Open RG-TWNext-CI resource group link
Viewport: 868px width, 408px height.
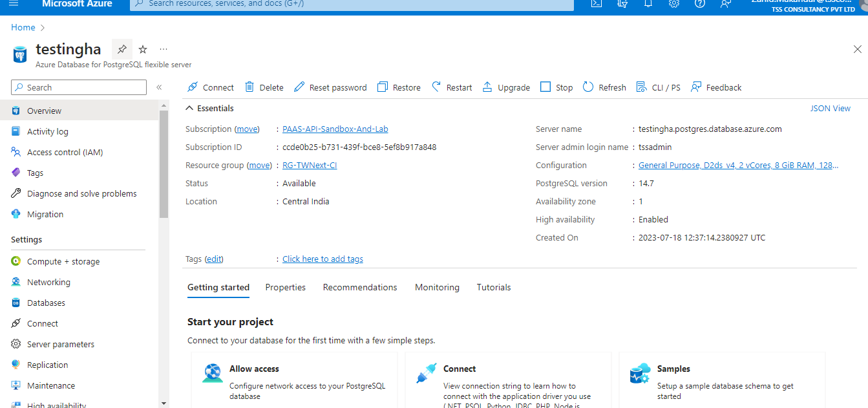pos(310,166)
